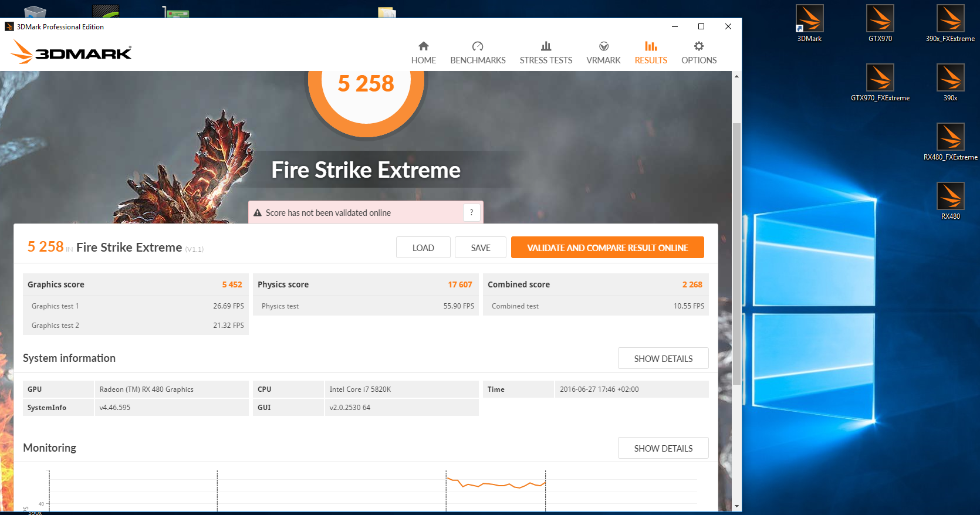Click the Stress Tests bar chart icon
Image resolution: width=980 pixels, height=515 pixels.
tap(546, 46)
